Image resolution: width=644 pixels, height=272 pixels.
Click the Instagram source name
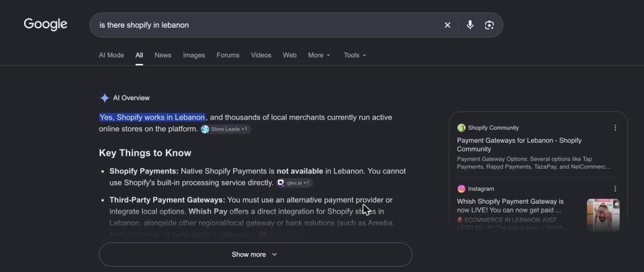point(481,189)
